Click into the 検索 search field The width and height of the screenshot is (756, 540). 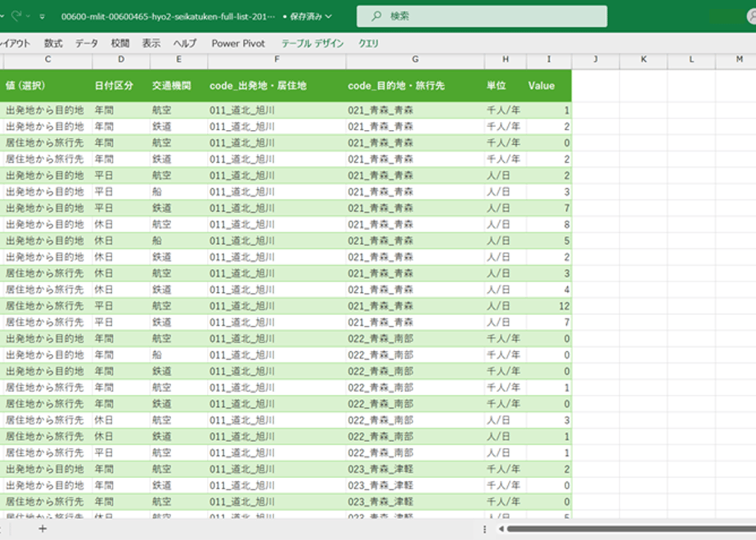click(x=482, y=16)
